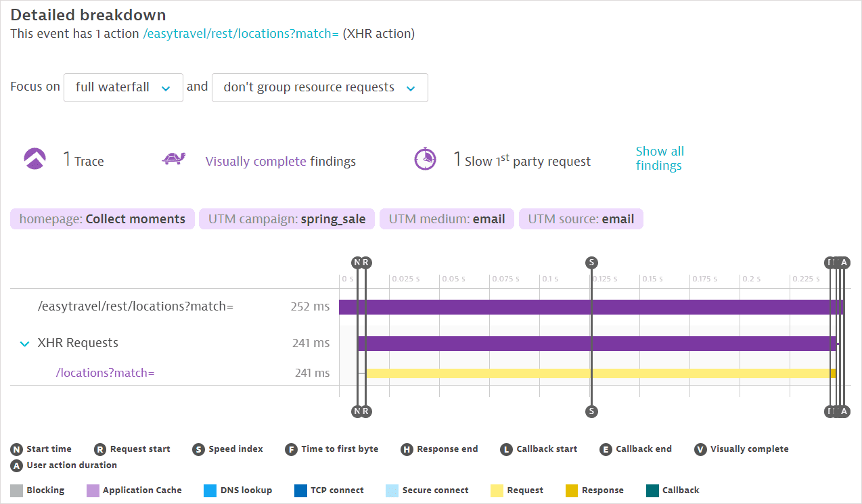Open the 'full waterfall' focus dropdown
862x504 pixels.
click(x=123, y=87)
